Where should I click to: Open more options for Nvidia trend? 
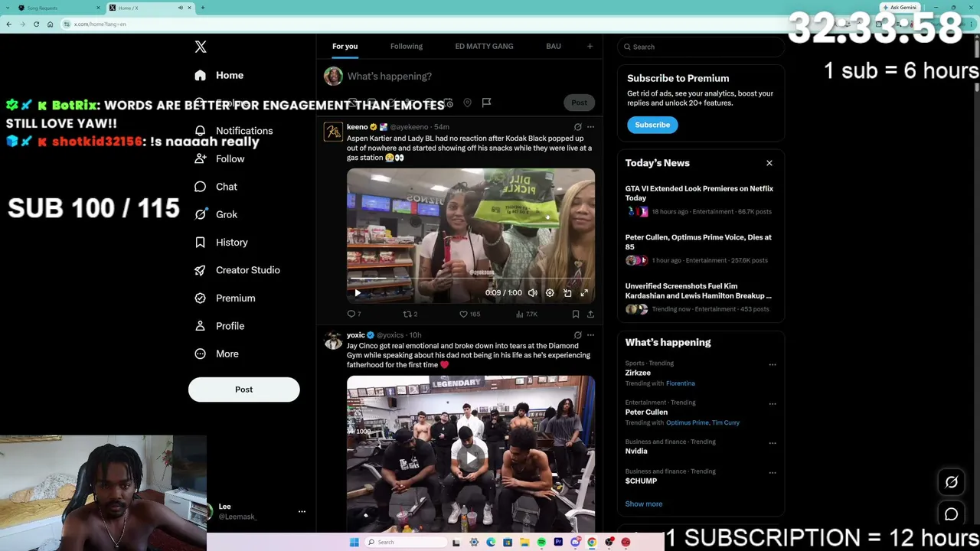click(x=772, y=443)
